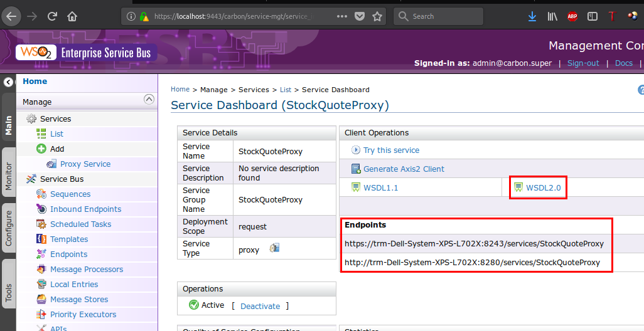Collapse the Manage section chevron

149,99
